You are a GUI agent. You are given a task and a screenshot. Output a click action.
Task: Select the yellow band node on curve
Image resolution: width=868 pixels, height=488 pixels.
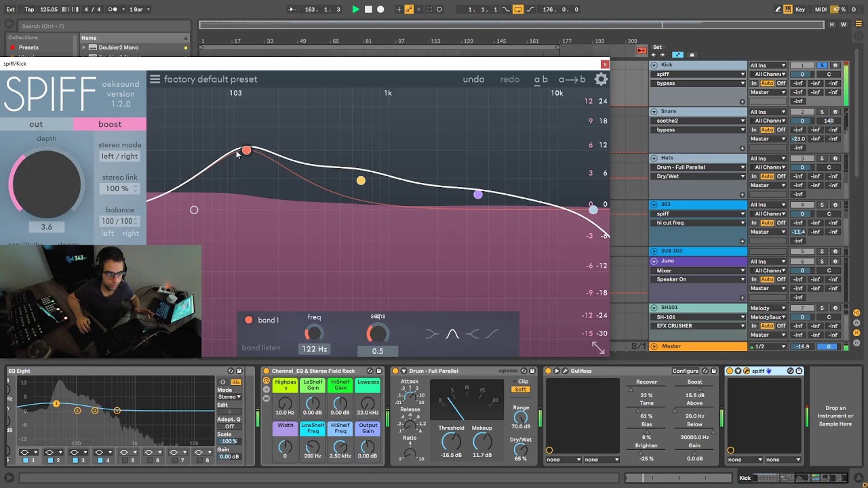[x=361, y=180]
